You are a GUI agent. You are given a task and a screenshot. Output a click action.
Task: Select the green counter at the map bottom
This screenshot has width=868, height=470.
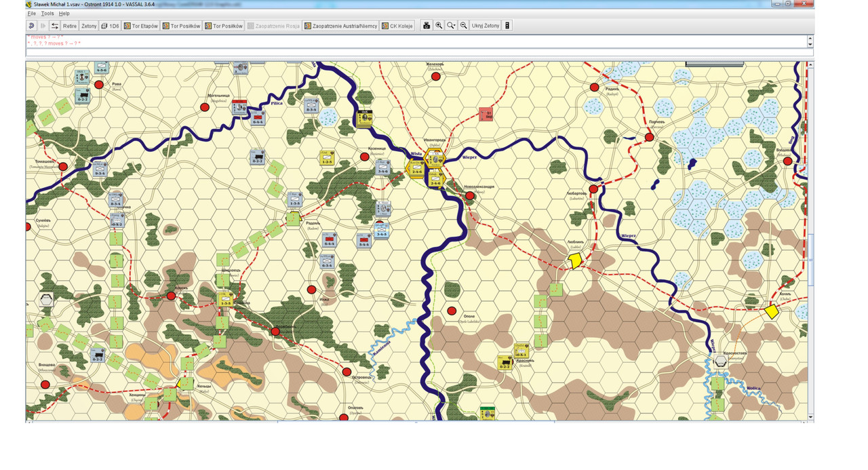(487, 413)
